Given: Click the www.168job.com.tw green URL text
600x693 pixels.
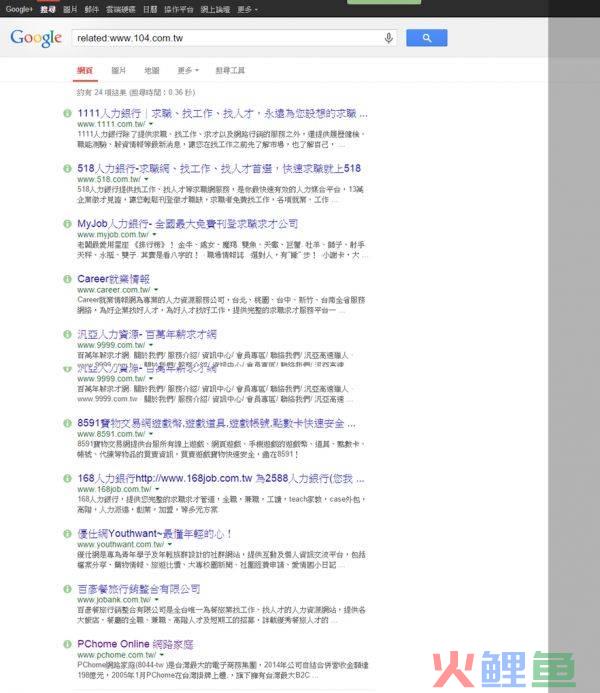Looking at the screenshot, I should 114,490.
